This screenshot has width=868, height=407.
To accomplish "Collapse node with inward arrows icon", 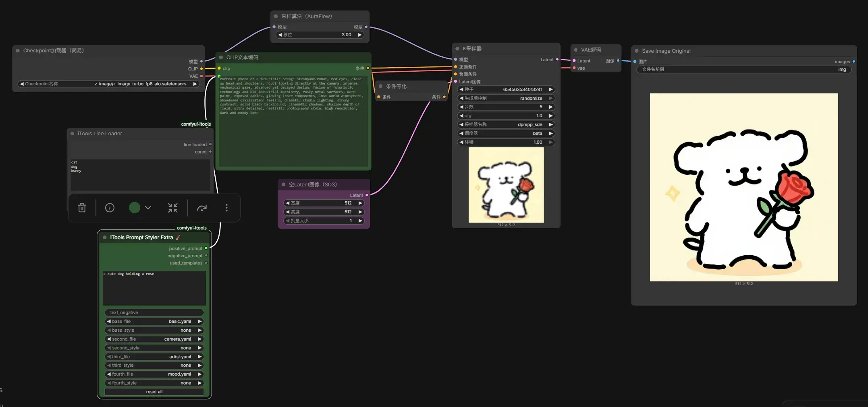I will 172,208.
